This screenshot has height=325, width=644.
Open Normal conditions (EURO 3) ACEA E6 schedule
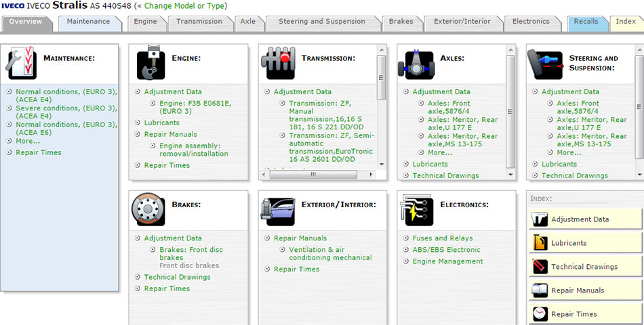coord(66,129)
